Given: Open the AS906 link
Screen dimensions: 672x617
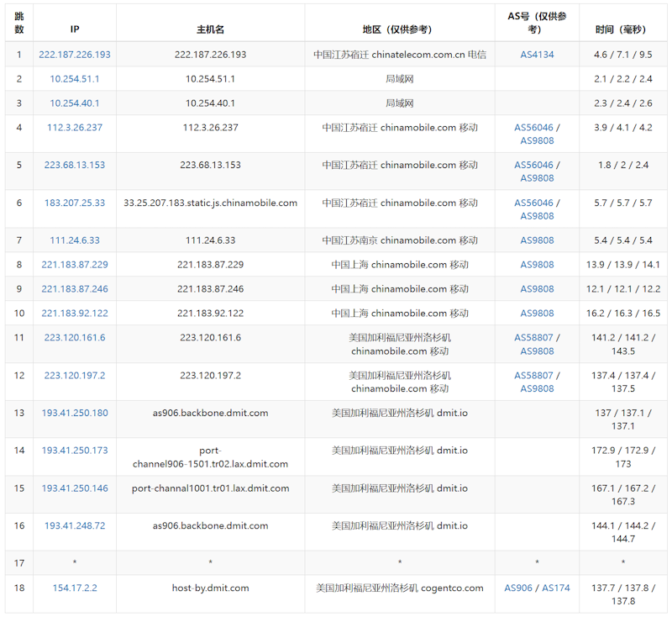Looking at the screenshot, I should [x=518, y=588].
